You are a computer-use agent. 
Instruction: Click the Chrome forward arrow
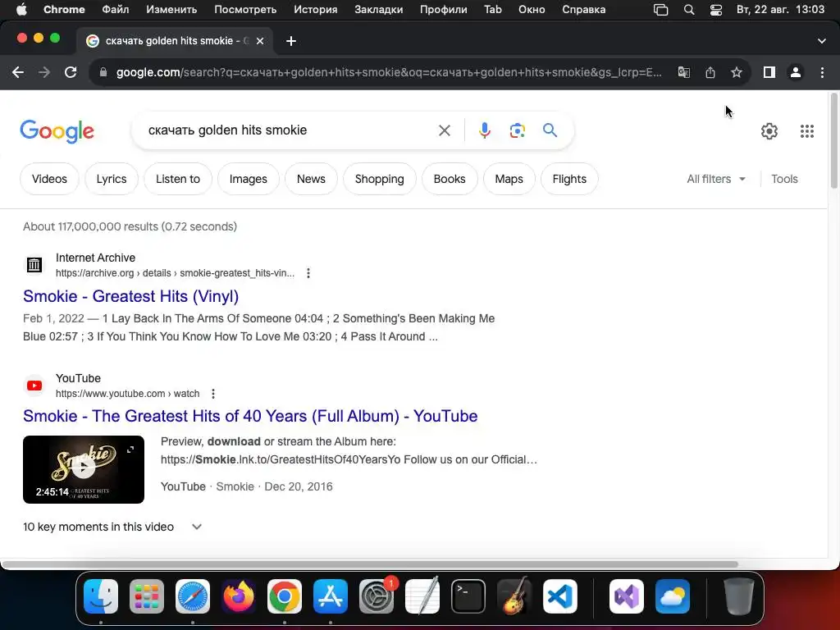point(44,72)
